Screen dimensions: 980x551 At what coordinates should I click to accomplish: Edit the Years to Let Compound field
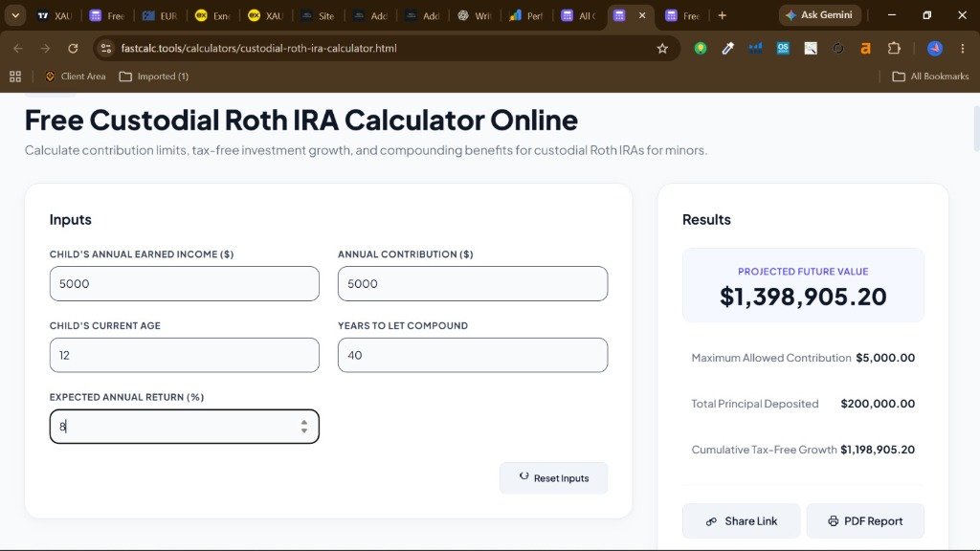coord(473,355)
